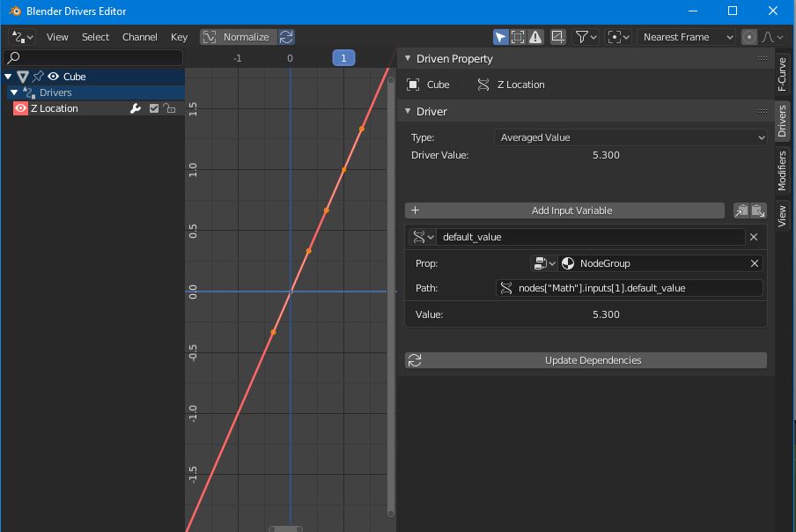Viewport: 796px width, 532px height.
Task: Click the Blender logo in title bar
Action: (x=15, y=11)
